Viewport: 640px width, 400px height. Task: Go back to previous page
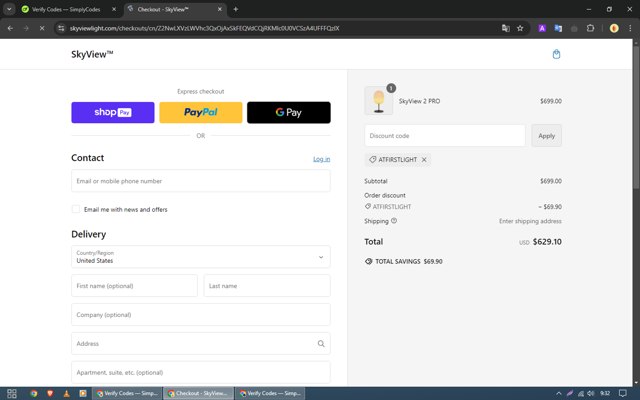pyautogui.click(x=10, y=28)
